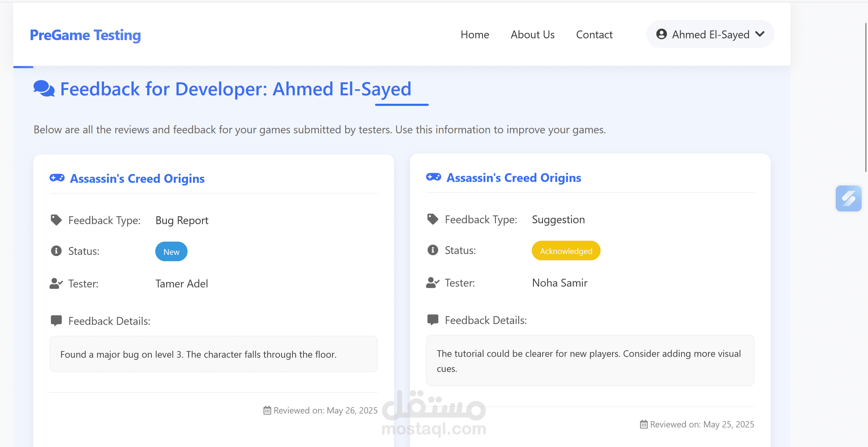Open the floating blue extension widget on right edge

(x=848, y=198)
